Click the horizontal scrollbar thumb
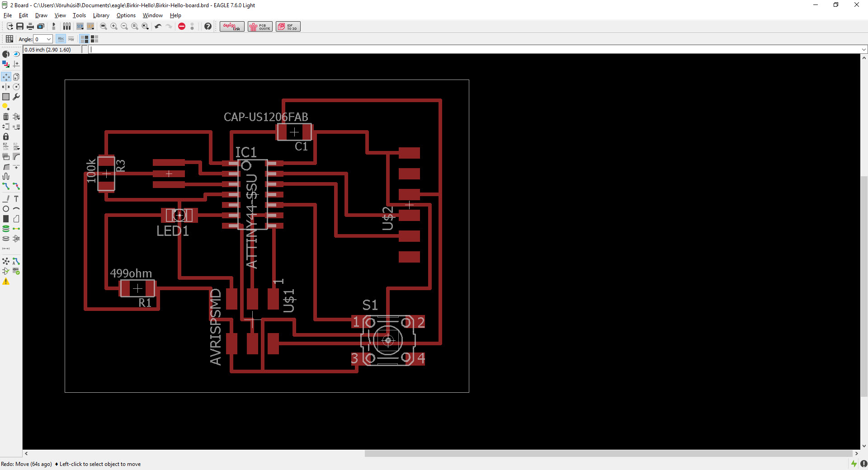868x470 pixels. point(609,453)
